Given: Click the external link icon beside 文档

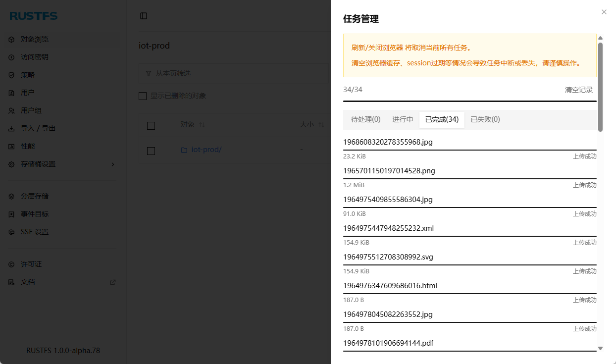Looking at the screenshot, I should 112,282.
